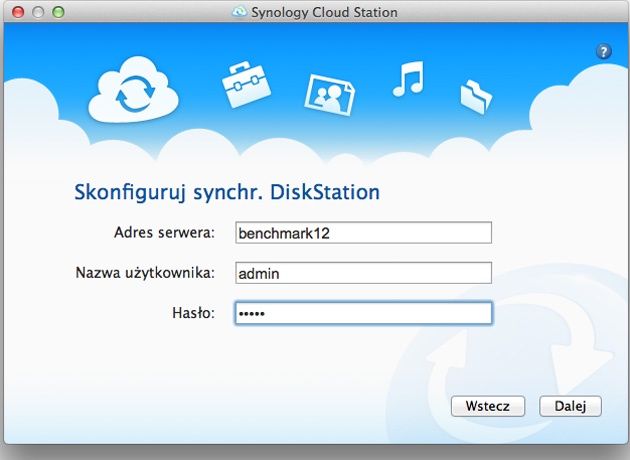
Task: Click the folders icon in the banner
Action: [x=476, y=97]
